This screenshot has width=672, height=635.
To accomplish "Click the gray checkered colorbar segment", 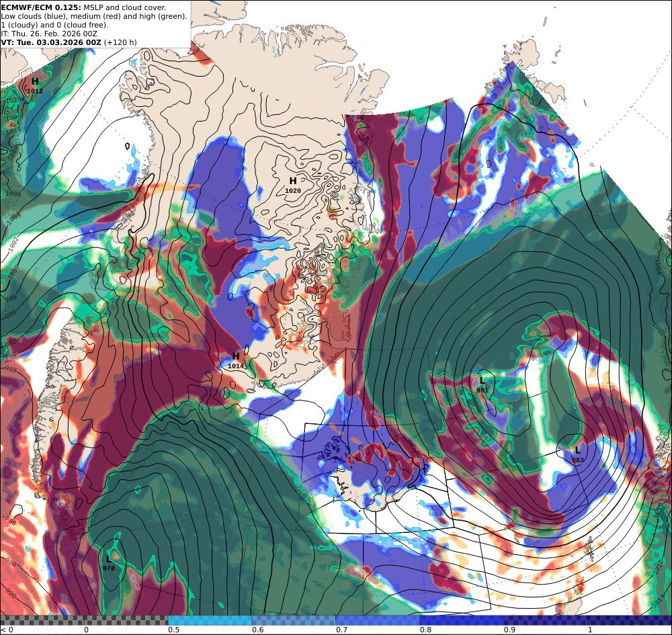I will coord(84,620).
